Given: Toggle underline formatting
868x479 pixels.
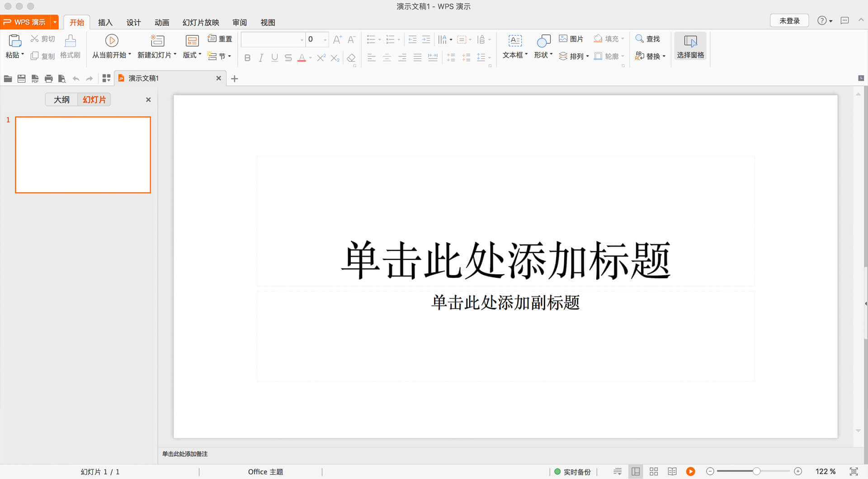Looking at the screenshot, I should point(274,58).
